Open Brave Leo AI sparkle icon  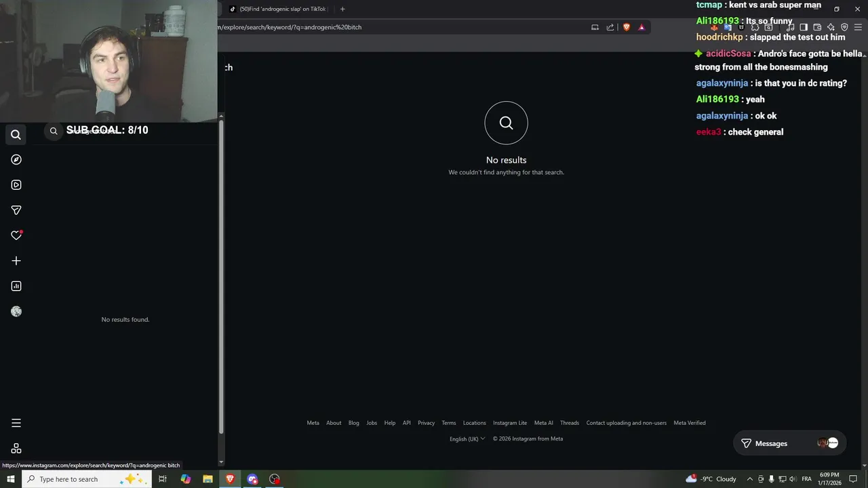point(831,27)
